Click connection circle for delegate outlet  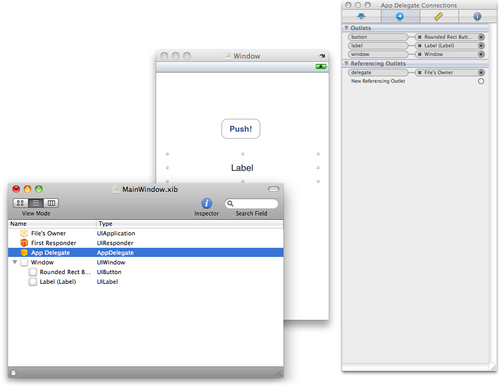[481, 72]
